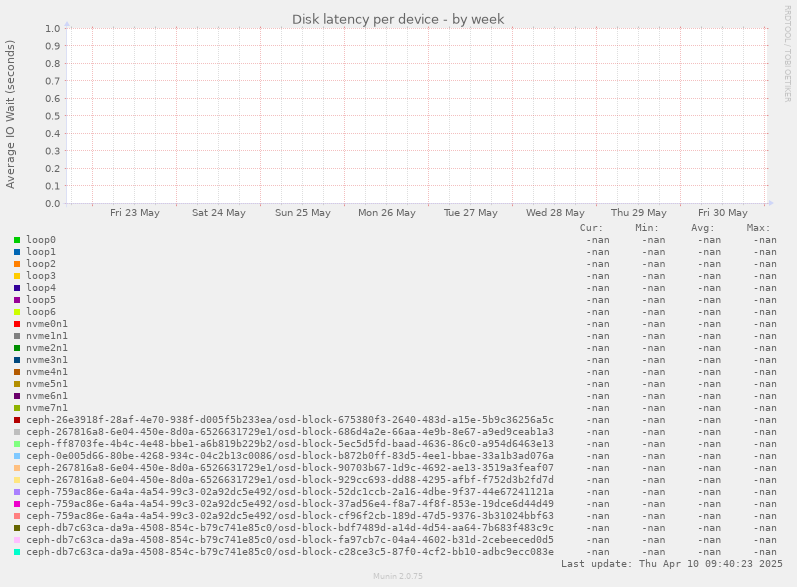Click the Fri 23 May axis label
Screen dimensions: 797x587
[135, 213]
